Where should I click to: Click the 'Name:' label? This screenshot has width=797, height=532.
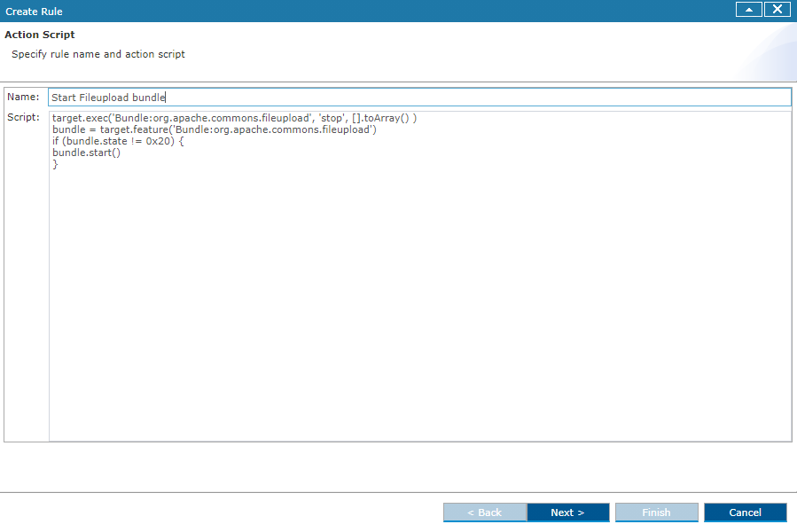(x=23, y=97)
